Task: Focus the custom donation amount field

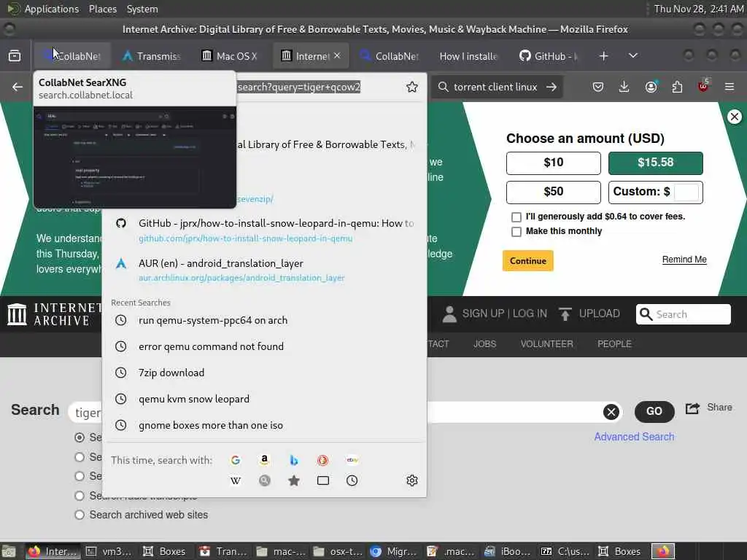Action: [686, 192]
